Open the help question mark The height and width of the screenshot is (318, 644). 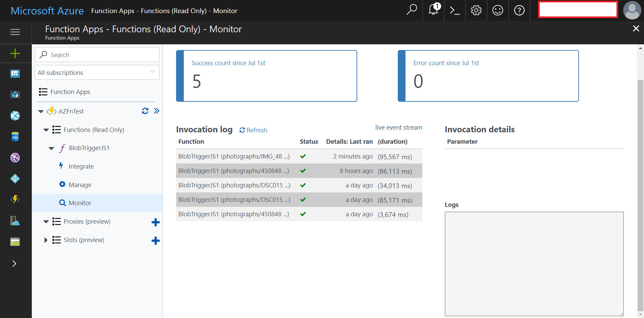tap(519, 10)
